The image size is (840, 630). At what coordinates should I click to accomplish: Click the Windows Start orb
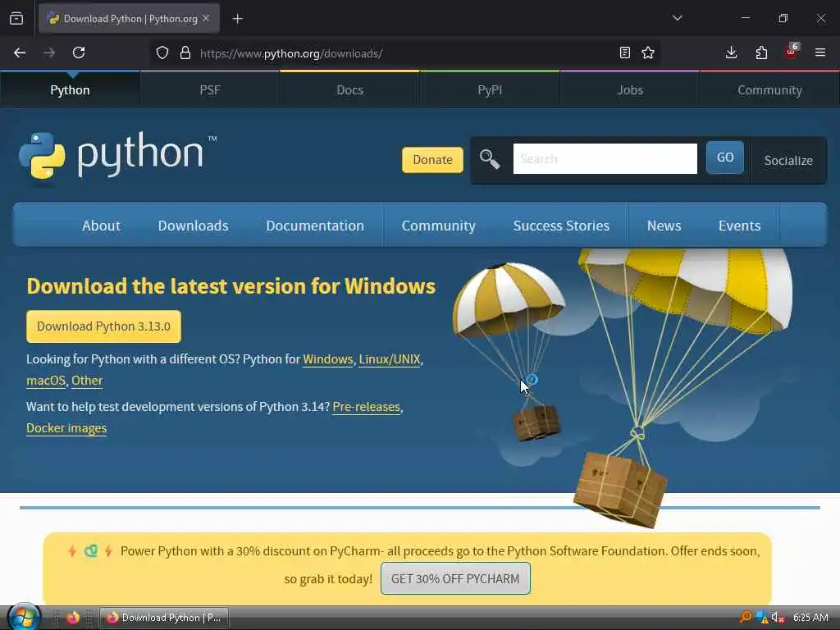click(24, 617)
